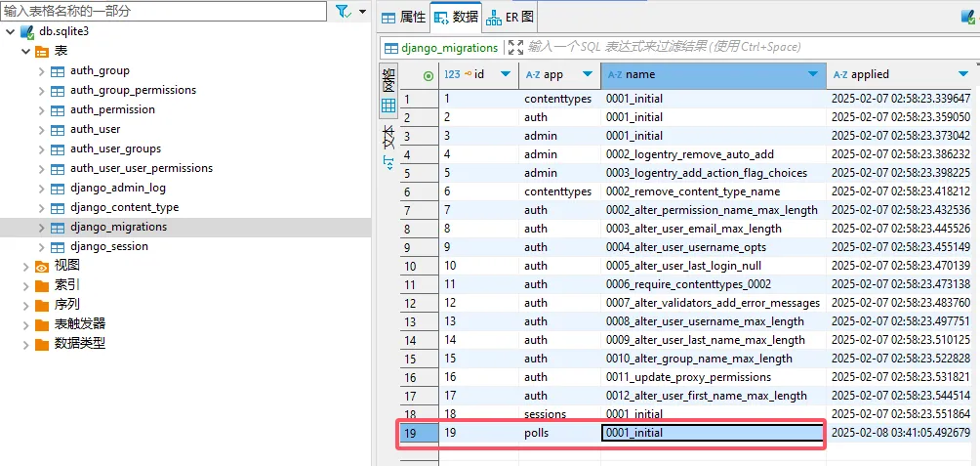Click 0012_alter_user_first_name_max_length cell

click(x=714, y=396)
